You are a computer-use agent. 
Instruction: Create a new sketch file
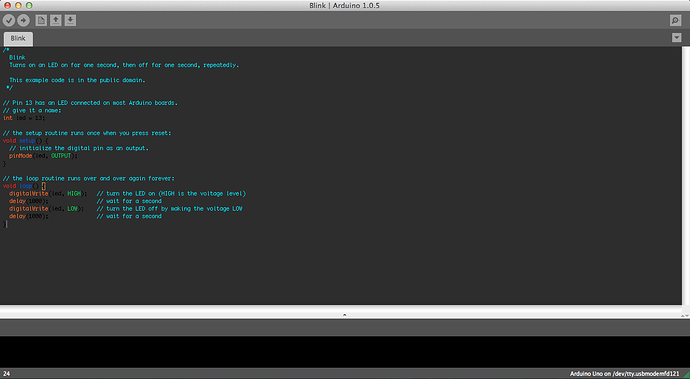41,20
